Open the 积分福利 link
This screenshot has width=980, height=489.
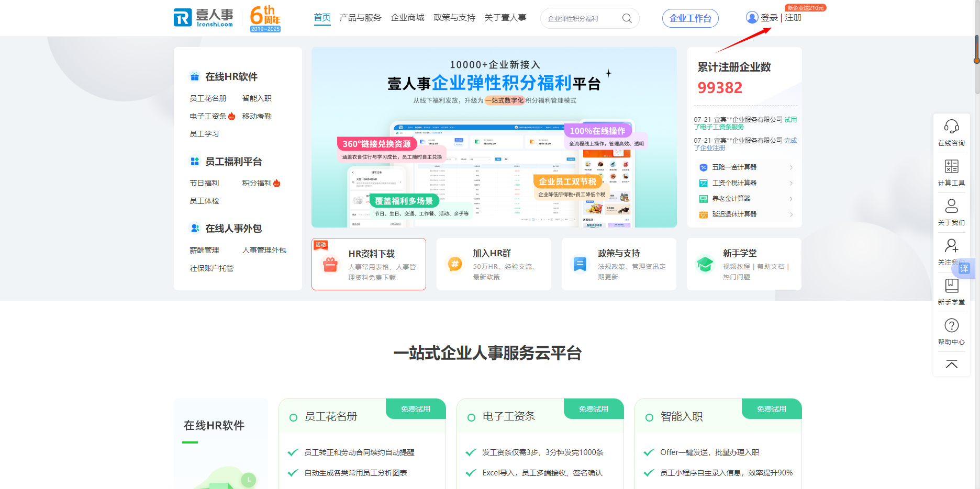click(x=257, y=183)
